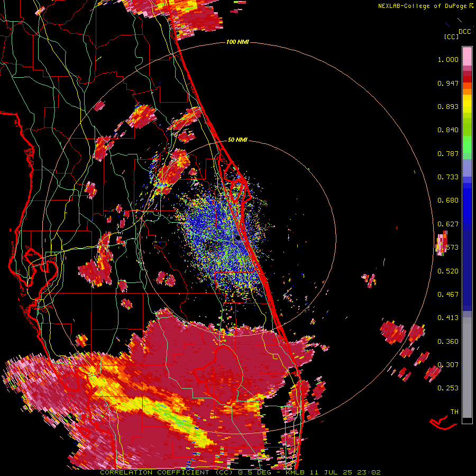
Task: Click the NEXLAB-College of DuPage label
Action: click(x=422, y=6)
